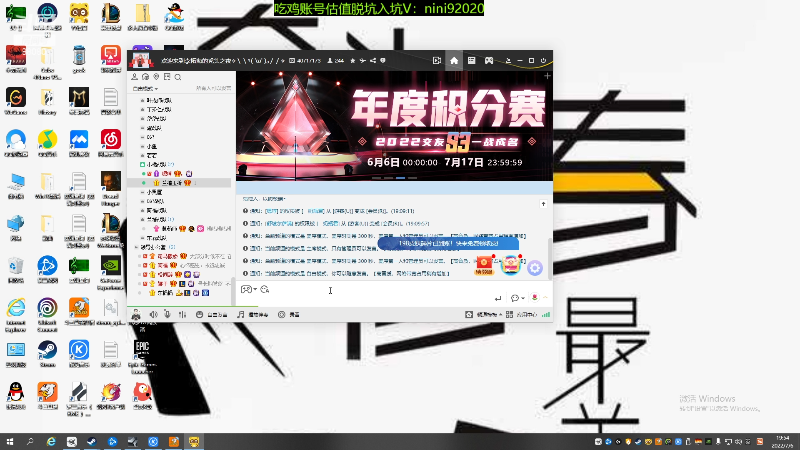Open the chat bubble dropdown beside the send icon
This screenshot has height=450, width=800.
coord(517,298)
